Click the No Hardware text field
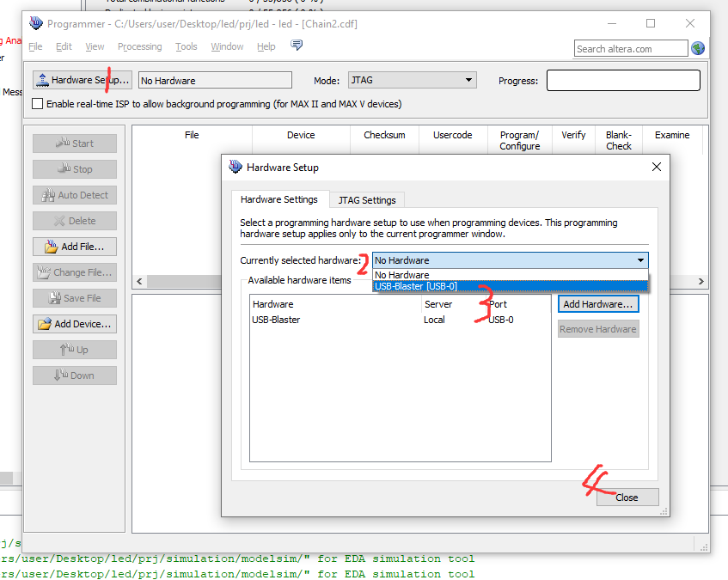This screenshot has height=580, width=728. tap(216, 80)
